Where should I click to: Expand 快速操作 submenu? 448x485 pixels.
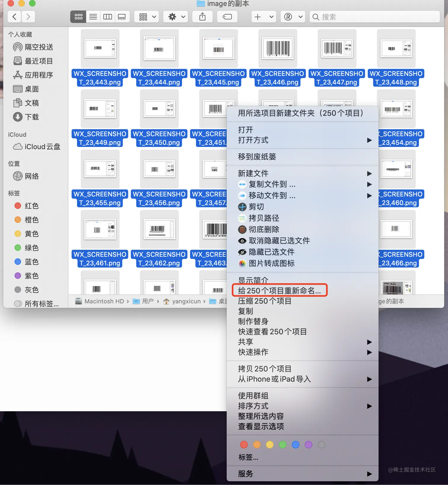[303, 352]
